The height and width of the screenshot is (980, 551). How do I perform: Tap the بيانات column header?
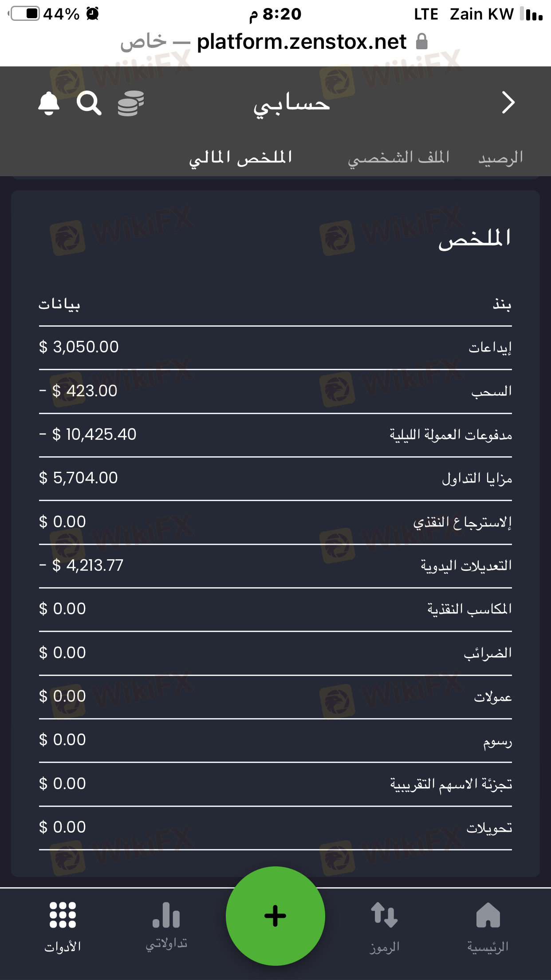(x=59, y=304)
